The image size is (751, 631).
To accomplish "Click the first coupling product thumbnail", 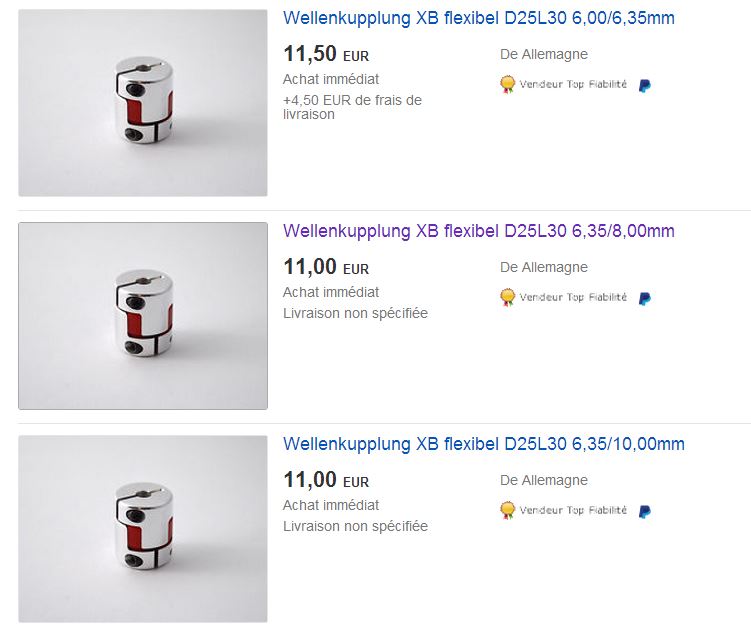I will click(143, 103).
